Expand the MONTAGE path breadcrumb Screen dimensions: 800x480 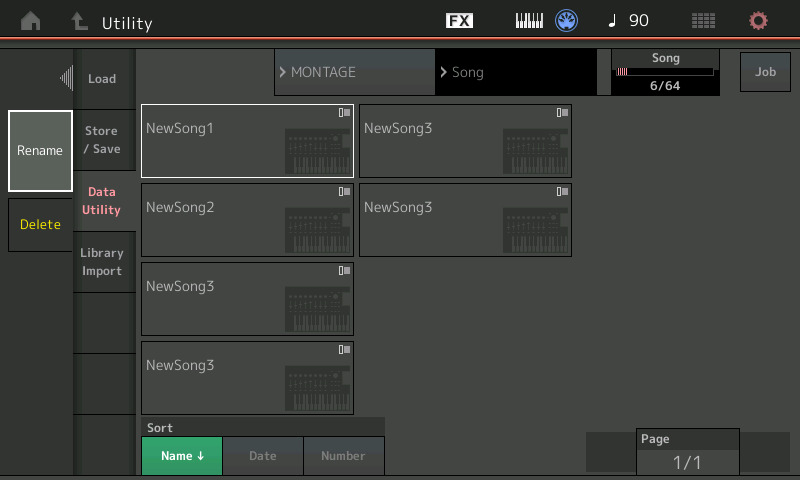[354, 72]
